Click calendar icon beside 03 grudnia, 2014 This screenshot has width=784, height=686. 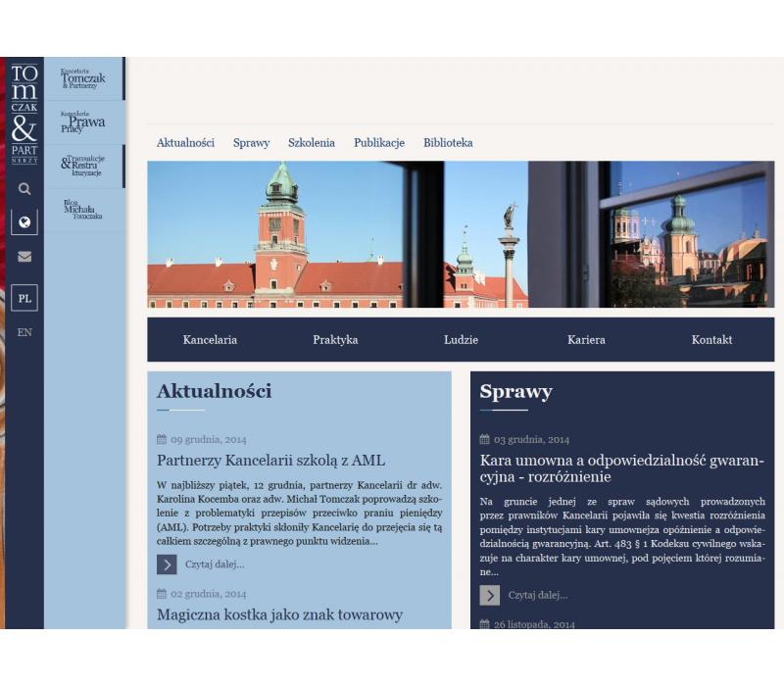click(484, 440)
